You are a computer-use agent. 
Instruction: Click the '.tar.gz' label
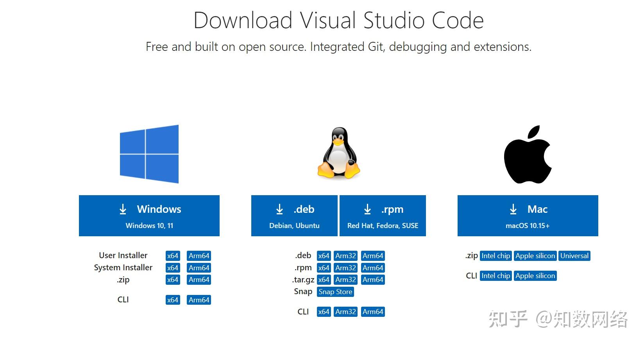[303, 280]
